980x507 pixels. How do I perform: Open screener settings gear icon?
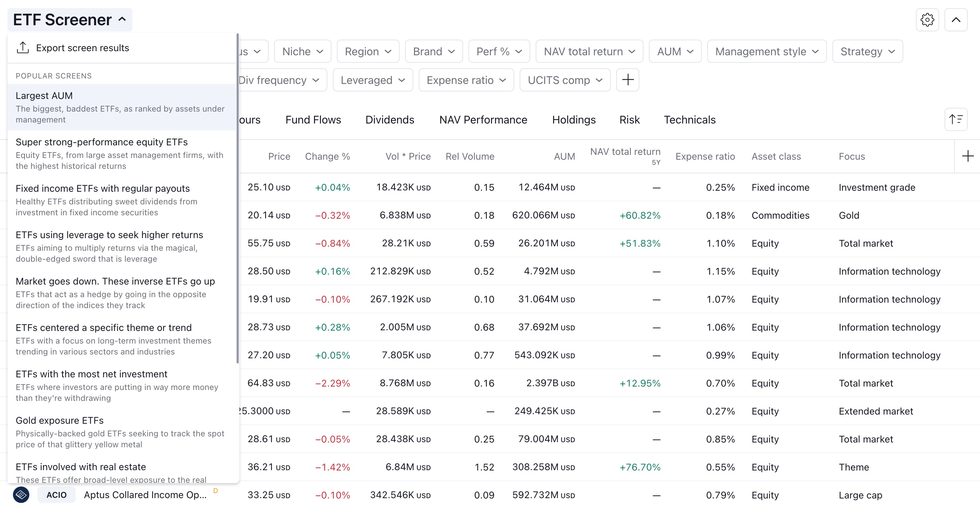[x=927, y=20]
